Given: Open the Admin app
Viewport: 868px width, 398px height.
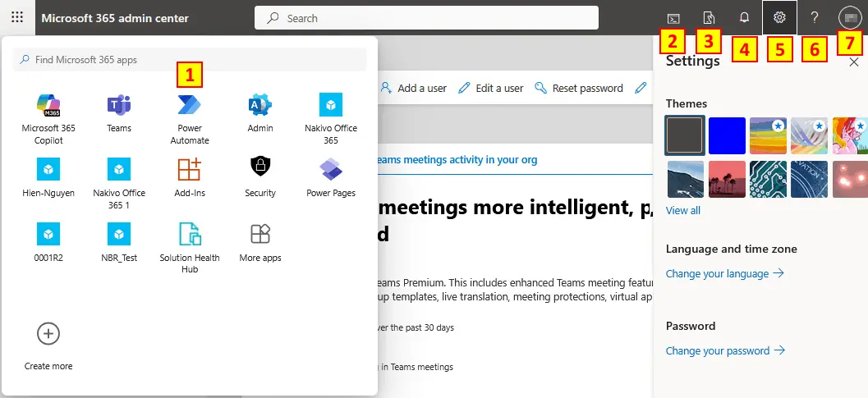Looking at the screenshot, I should pos(260,113).
